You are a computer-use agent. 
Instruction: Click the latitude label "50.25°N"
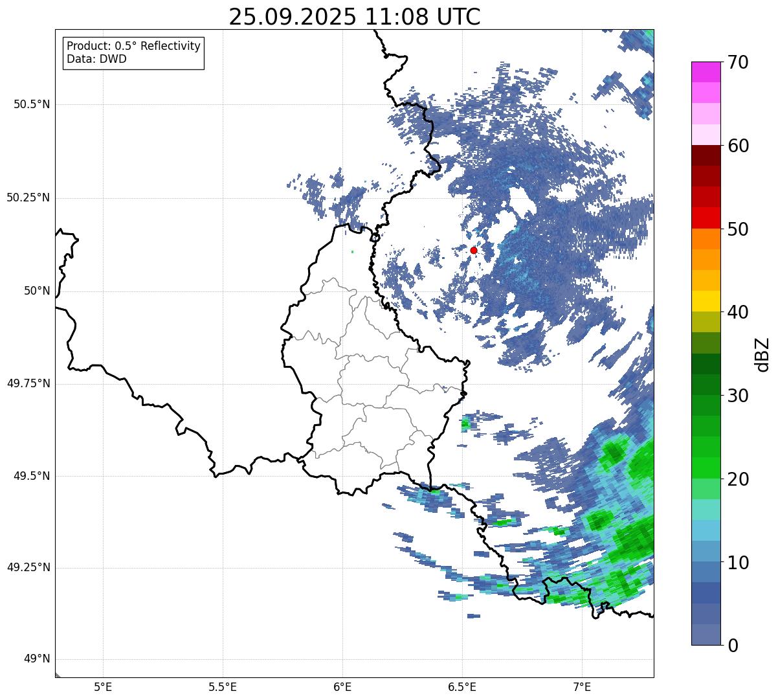28,198
